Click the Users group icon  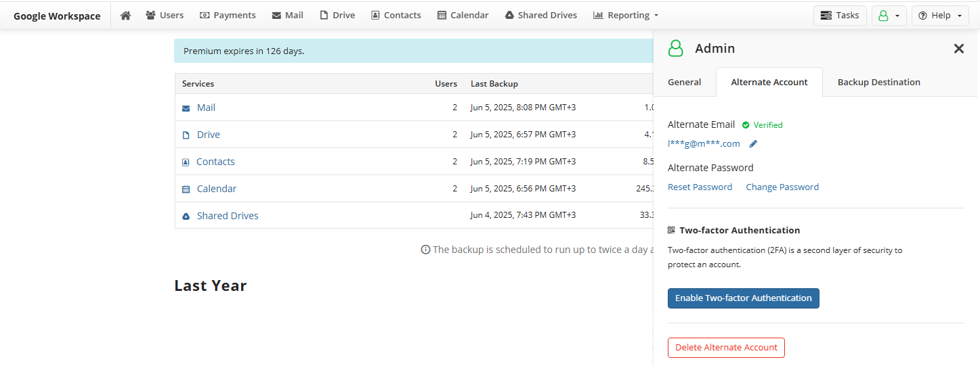151,15
